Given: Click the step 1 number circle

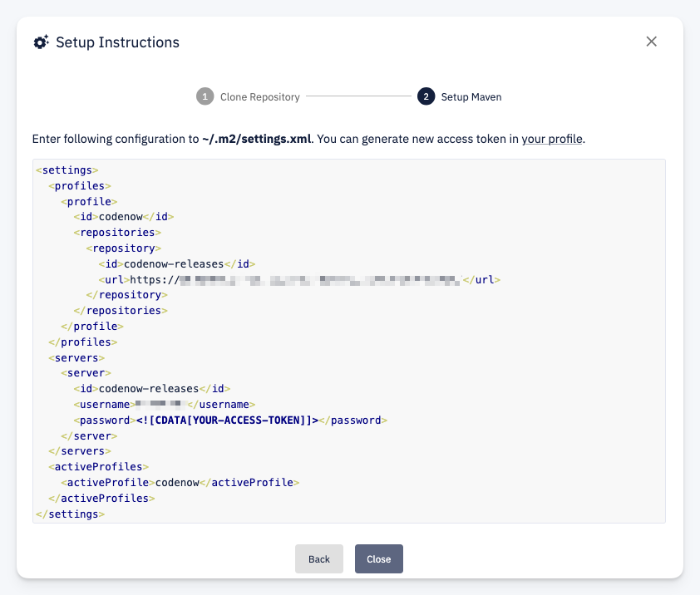Looking at the screenshot, I should 205,96.
